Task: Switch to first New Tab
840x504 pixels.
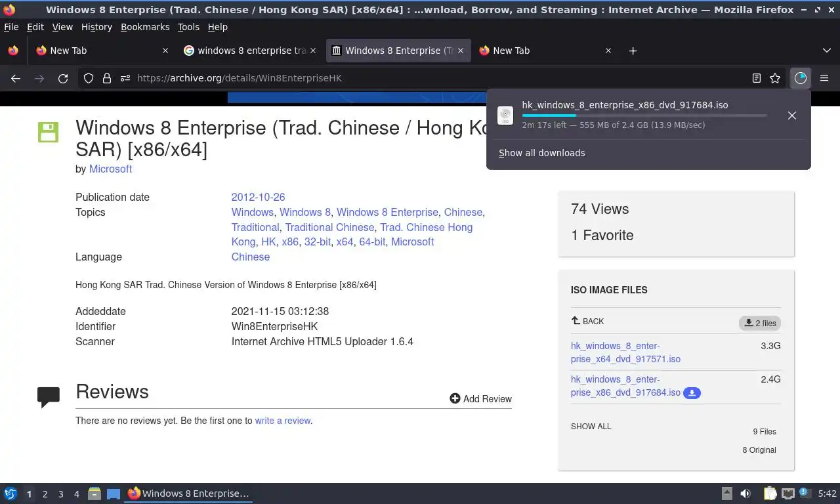Action: tap(102, 51)
